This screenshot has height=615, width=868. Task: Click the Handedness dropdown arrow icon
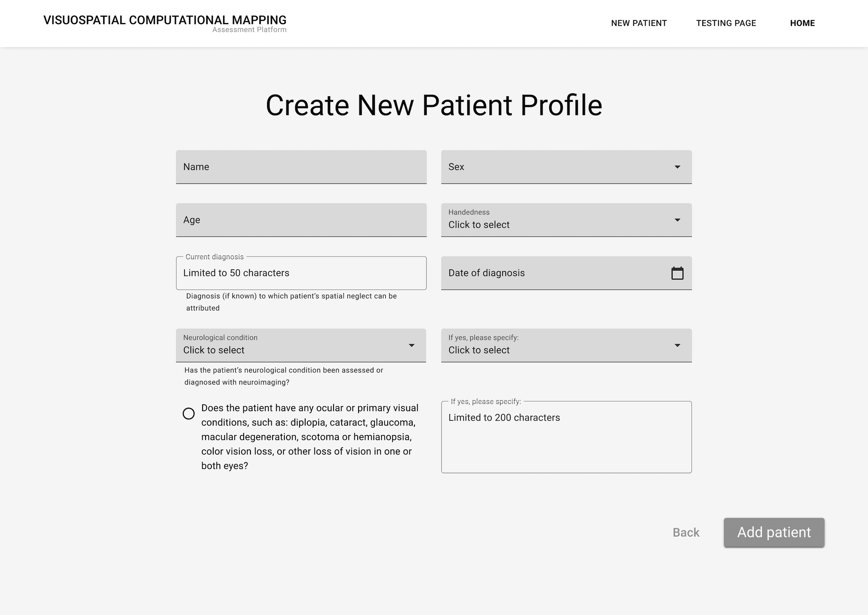[x=677, y=220]
